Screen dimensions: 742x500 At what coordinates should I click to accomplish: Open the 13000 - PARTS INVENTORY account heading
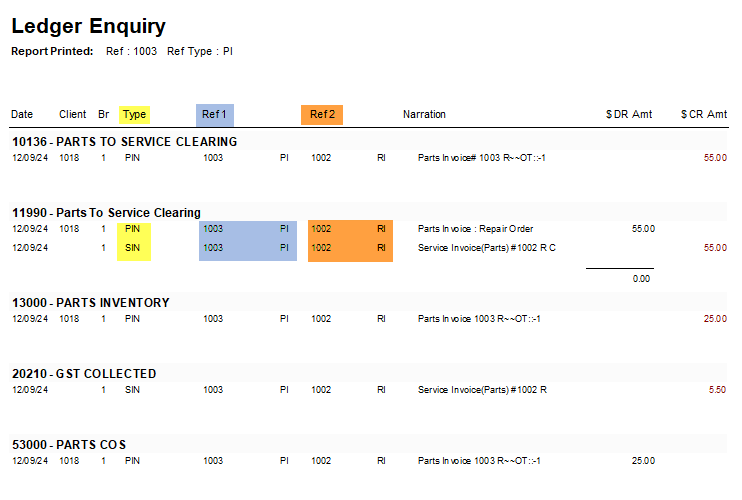(x=90, y=303)
